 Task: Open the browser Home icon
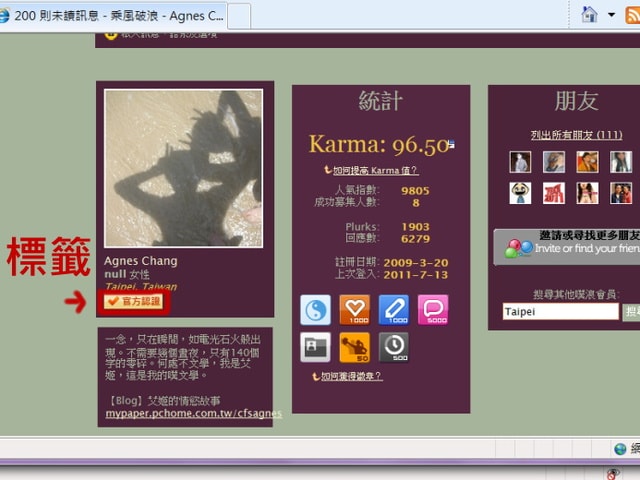click(589, 14)
